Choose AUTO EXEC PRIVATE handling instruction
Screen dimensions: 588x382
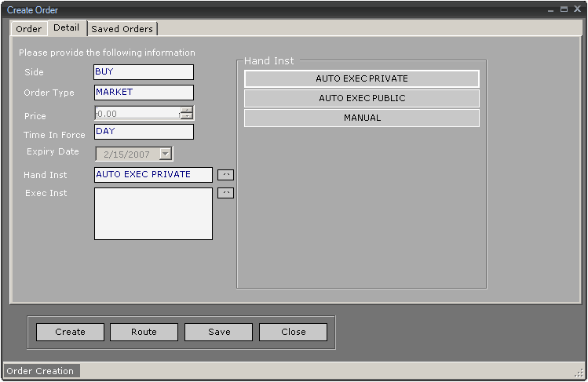pyautogui.click(x=361, y=78)
